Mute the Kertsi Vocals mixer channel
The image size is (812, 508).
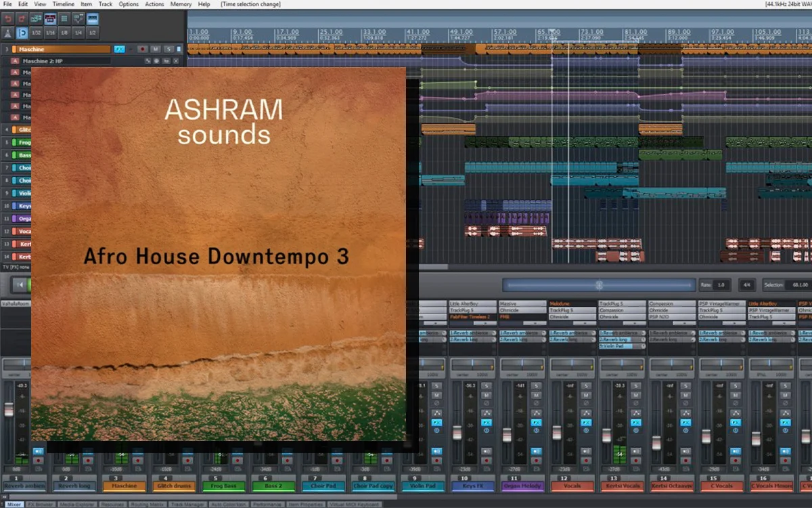[x=636, y=396]
